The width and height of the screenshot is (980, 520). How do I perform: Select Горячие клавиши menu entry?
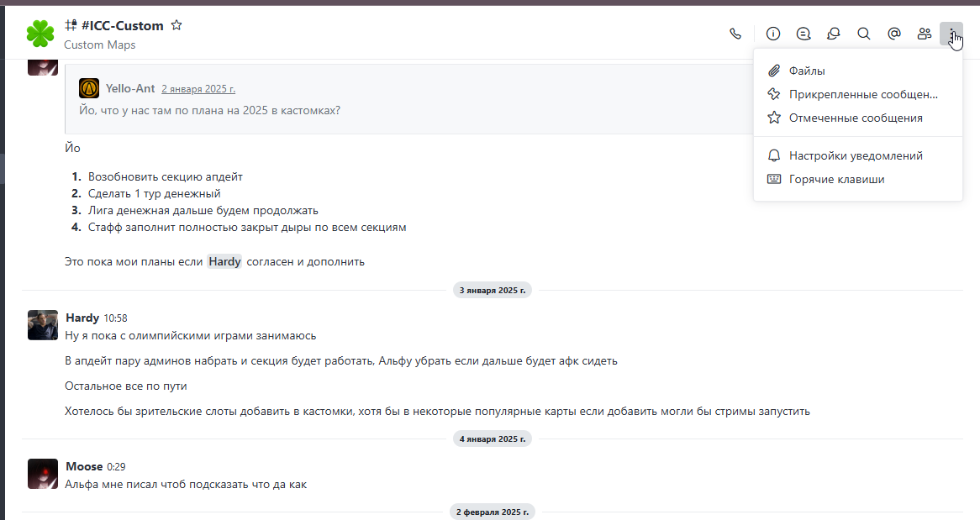(858, 180)
